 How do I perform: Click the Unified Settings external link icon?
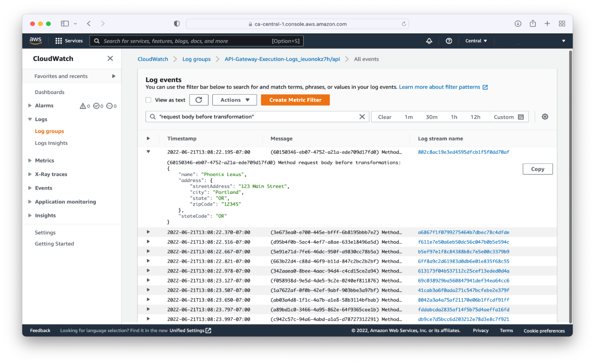208,331
